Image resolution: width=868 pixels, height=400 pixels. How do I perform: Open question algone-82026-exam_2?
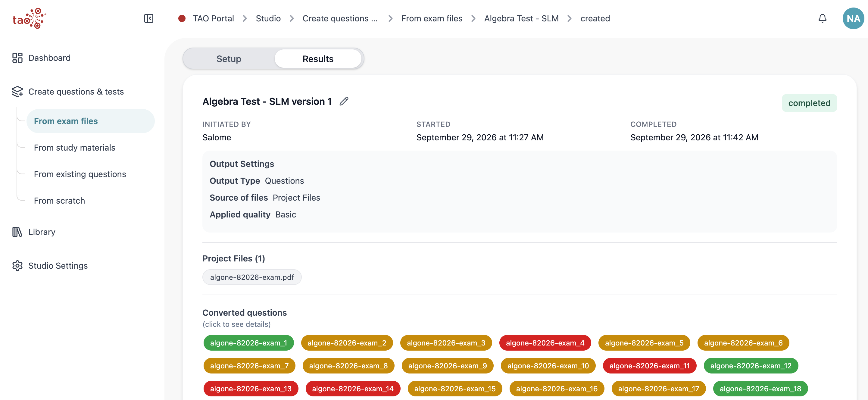click(347, 343)
